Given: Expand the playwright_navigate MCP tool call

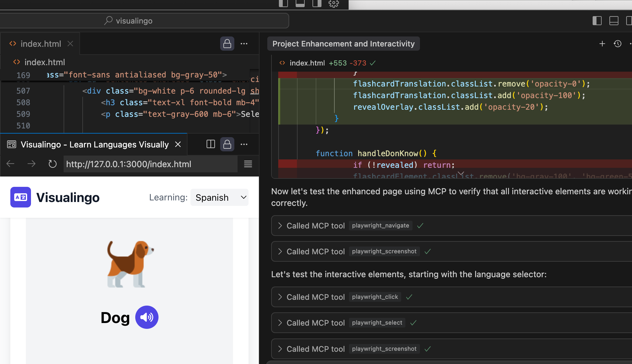Looking at the screenshot, I should (x=280, y=226).
